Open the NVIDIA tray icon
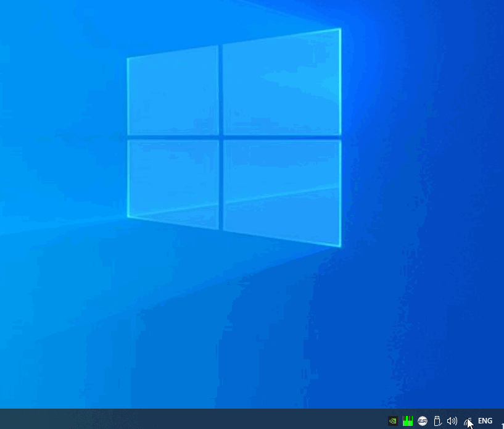Viewport: 504px width, 429px height. coord(393,421)
